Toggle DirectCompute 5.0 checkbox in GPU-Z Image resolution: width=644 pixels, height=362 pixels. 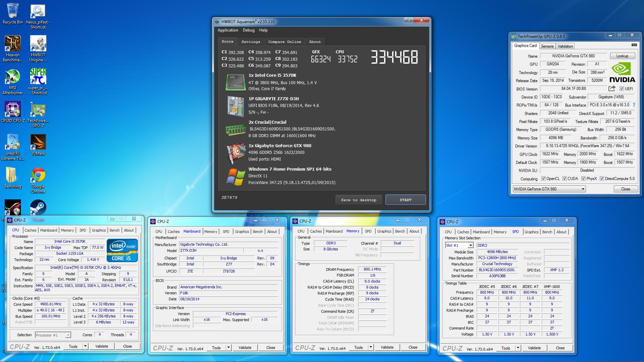click(602, 179)
